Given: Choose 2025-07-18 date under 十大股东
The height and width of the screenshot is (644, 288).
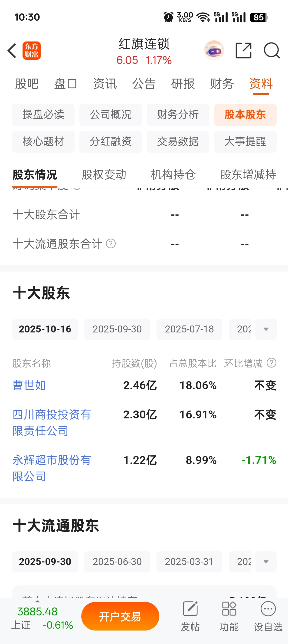Looking at the screenshot, I should click(190, 329).
